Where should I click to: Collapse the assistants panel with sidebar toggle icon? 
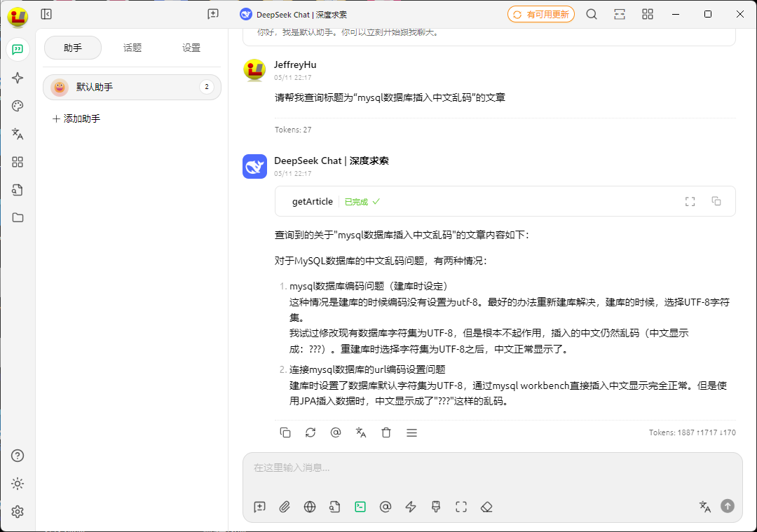[46, 14]
